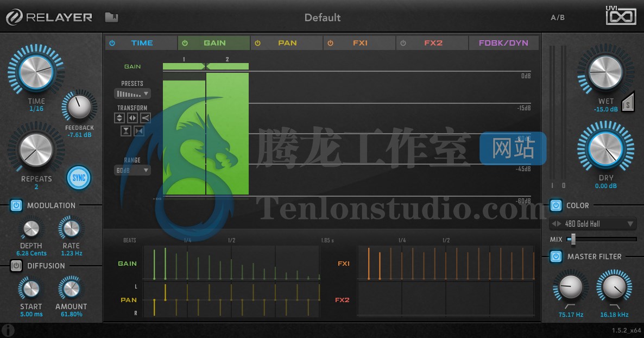
Task: Click the flip vertical transform icon
Action: pos(119,118)
